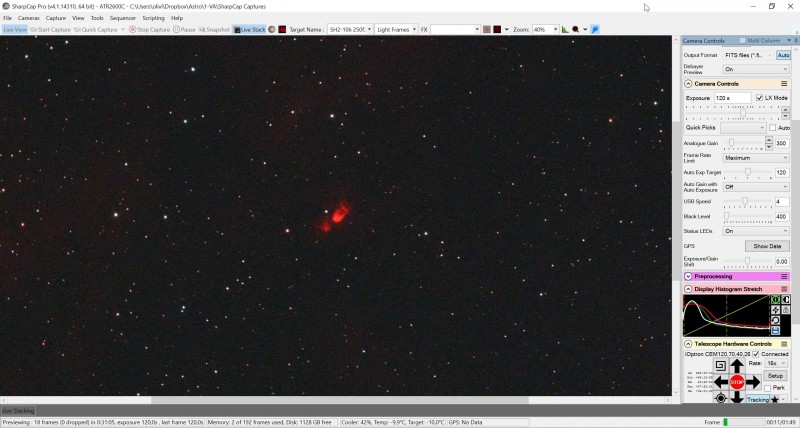Open the File menu
This screenshot has width=800, height=428.
pyautogui.click(x=8, y=18)
